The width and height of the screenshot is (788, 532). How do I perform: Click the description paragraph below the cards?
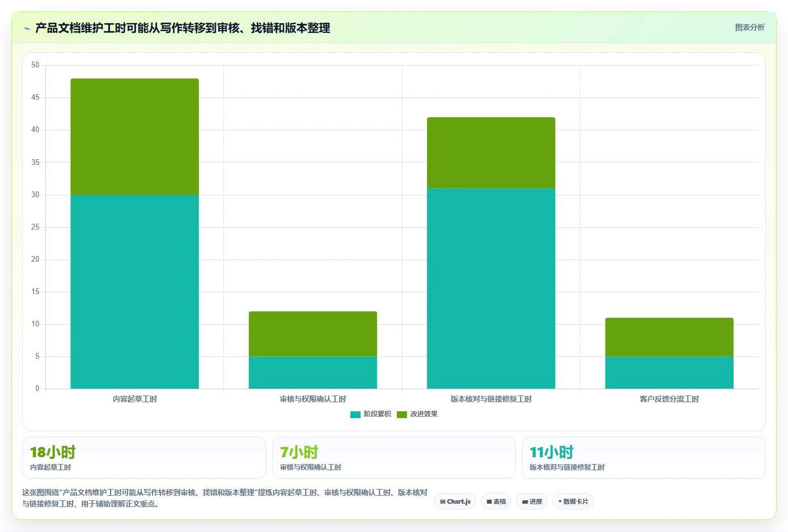(x=225, y=498)
